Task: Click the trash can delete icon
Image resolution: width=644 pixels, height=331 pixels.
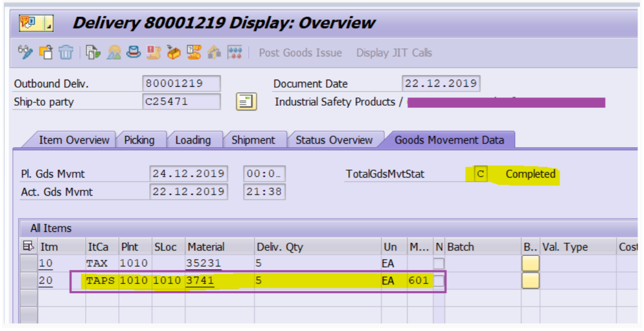Action: tap(66, 53)
